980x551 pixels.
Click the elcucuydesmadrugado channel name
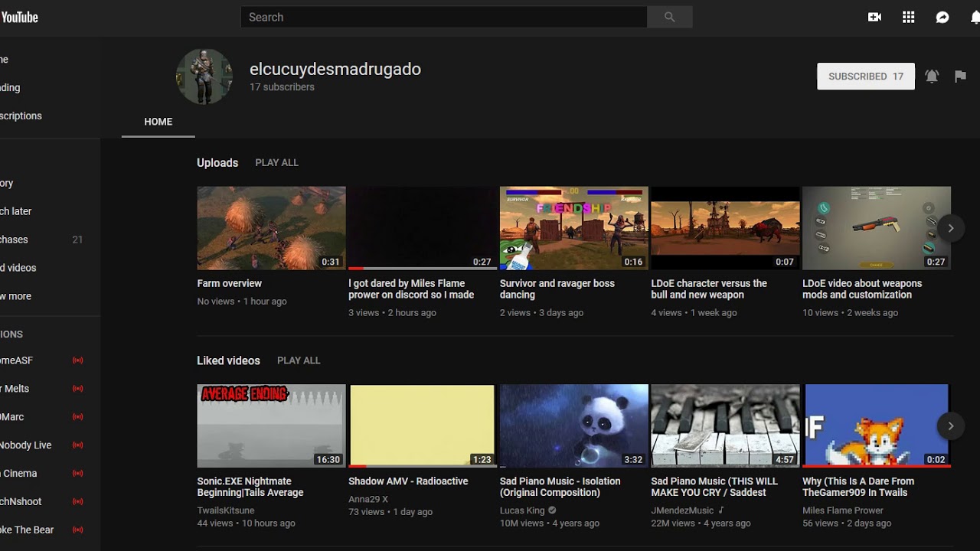coord(335,69)
